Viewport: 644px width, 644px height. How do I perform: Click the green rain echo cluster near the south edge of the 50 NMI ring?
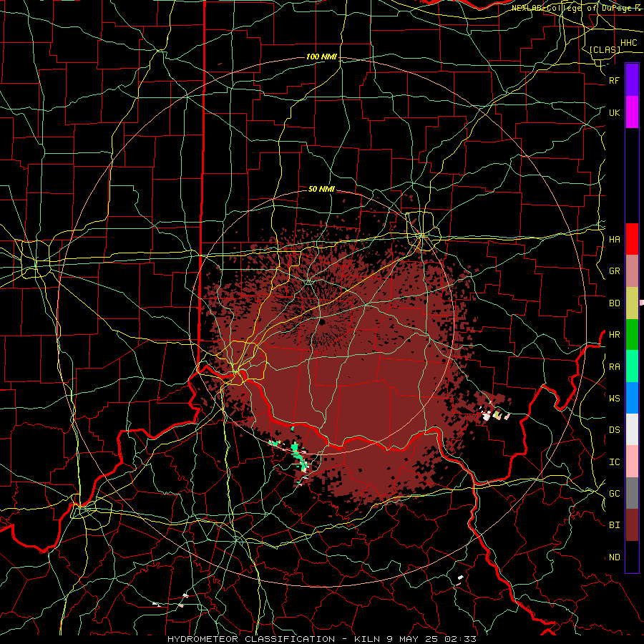point(299,457)
